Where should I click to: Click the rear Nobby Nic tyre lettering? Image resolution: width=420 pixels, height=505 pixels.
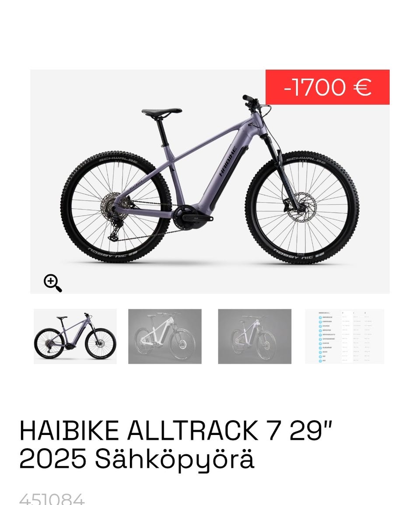[113, 253]
